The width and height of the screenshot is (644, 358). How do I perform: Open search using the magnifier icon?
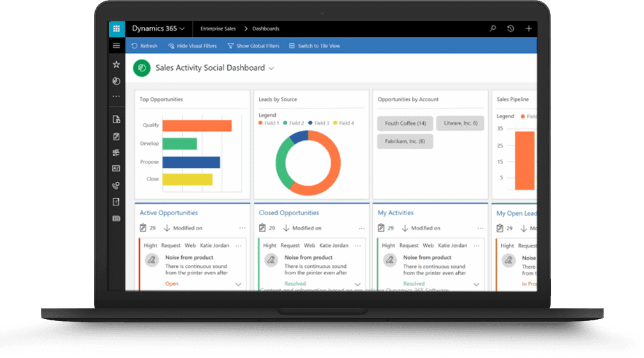493,28
